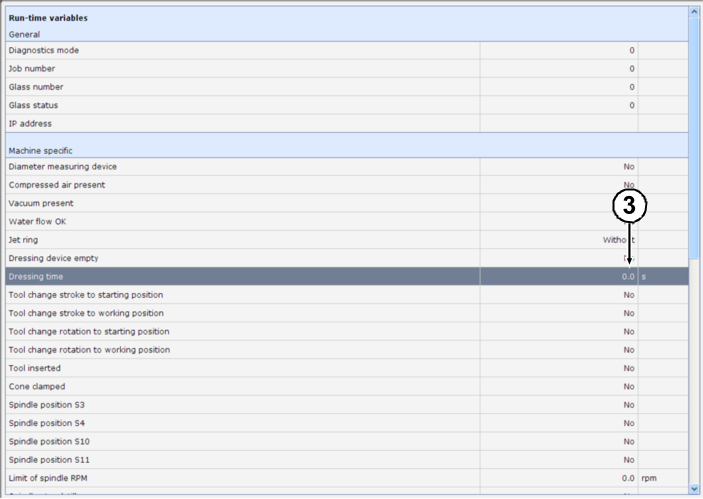
Task: Select the highlighted Dressing time row
Action: (x=240, y=276)
